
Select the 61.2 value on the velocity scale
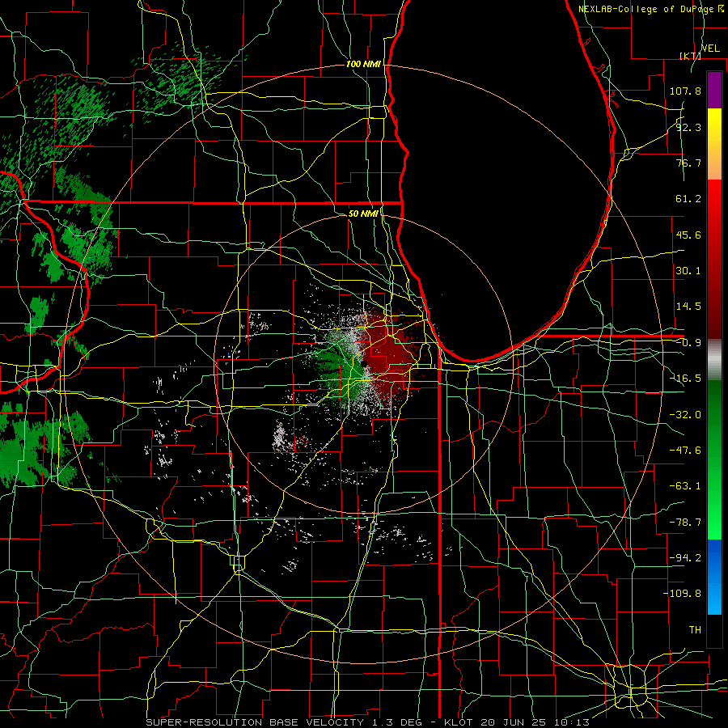pyautogui.click(x=688, y=199)
